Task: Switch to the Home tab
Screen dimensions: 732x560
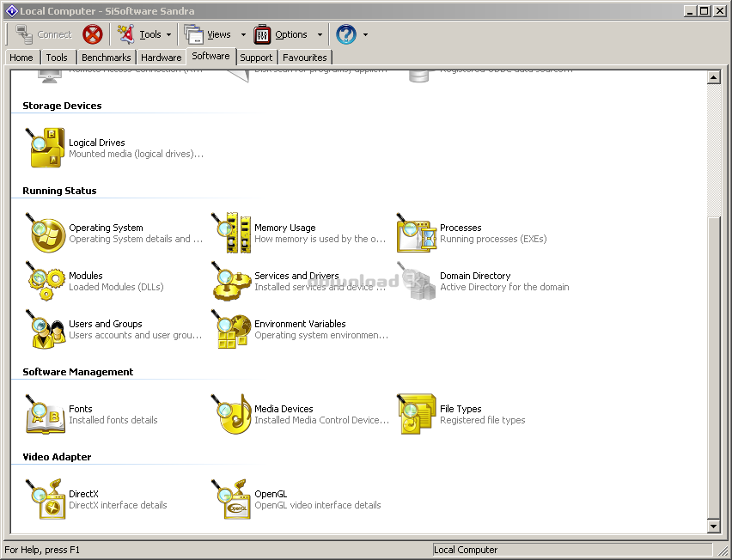Action: (x=21, y=58)
